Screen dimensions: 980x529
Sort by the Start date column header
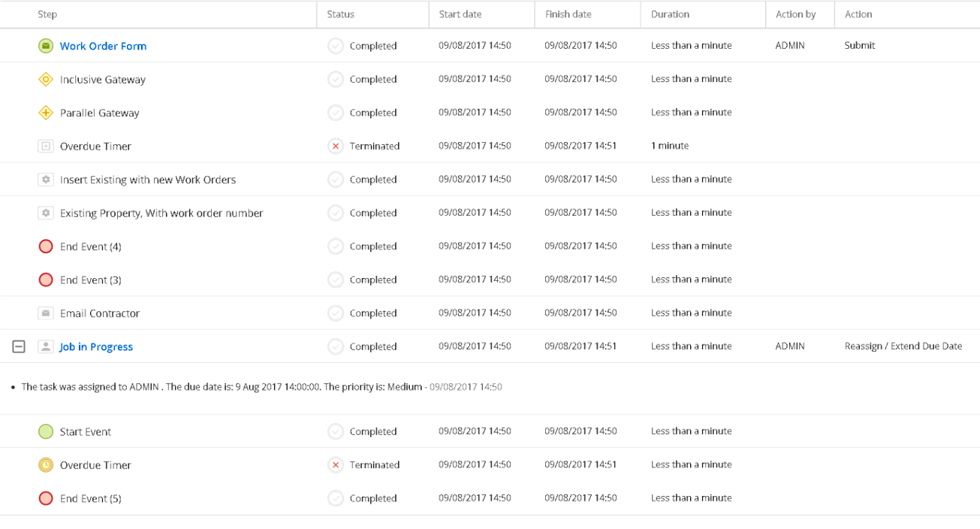click(x=460, y=14)
